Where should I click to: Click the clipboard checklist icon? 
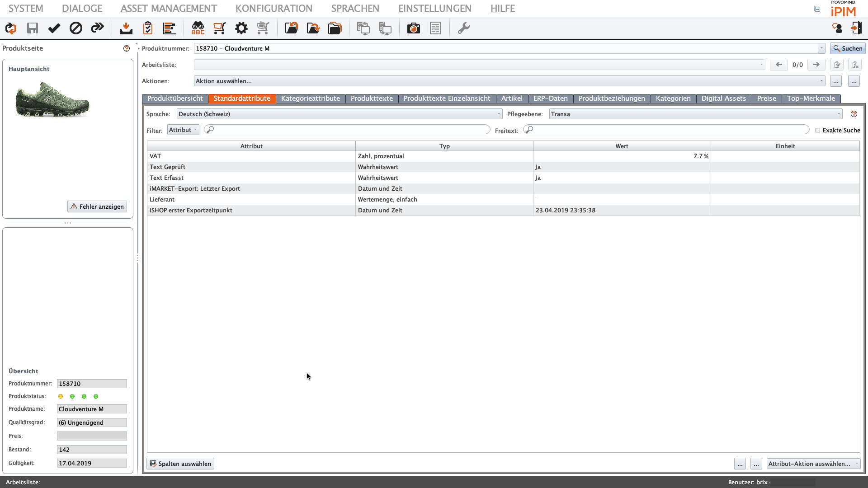pyautogui.click(x=147, y=28)
